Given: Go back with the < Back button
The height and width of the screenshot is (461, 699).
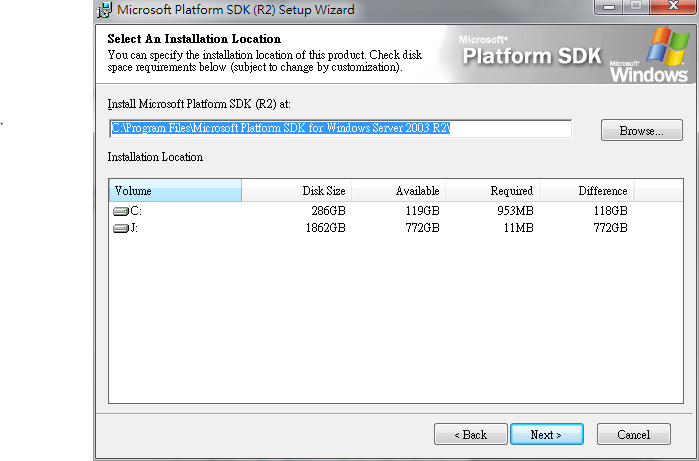Looking at the screenshot, I should click(471, 434).
